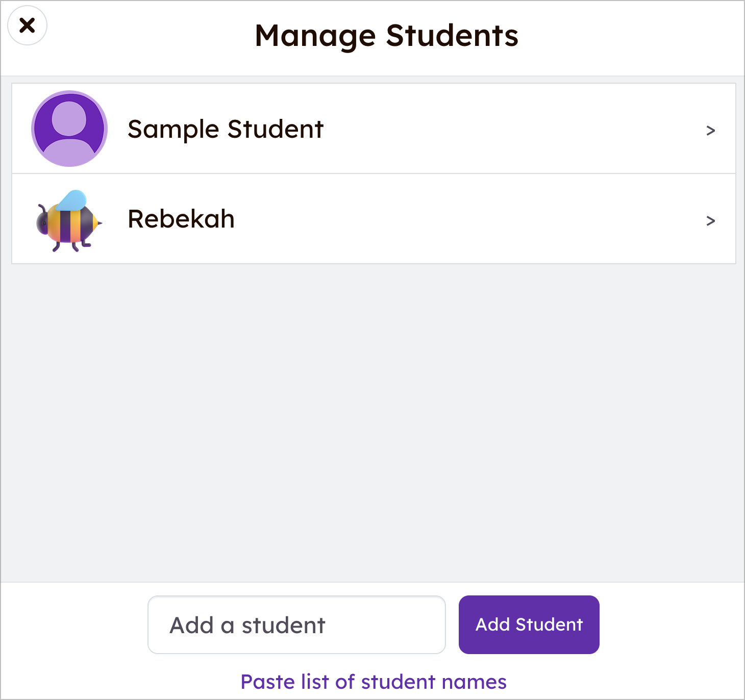This screenshot has width=745, height=700.
Task: Open the Rebekah name entry
Action: pyautogui.click(x=374, y=219)
